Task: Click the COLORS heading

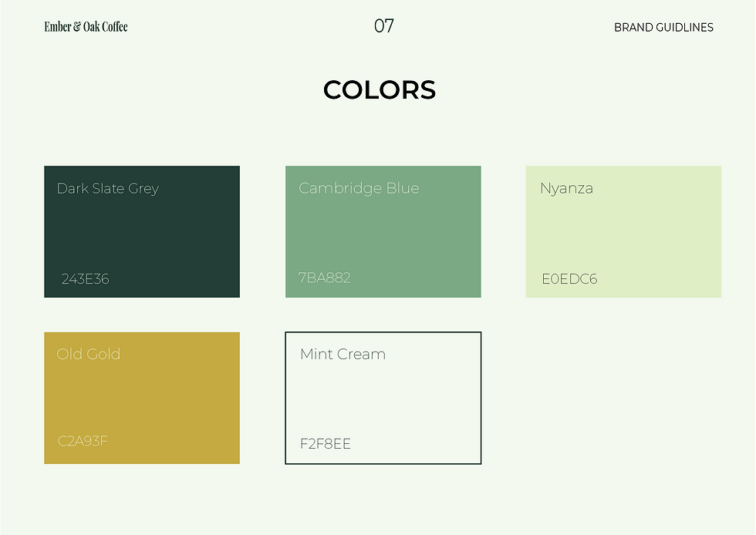Action: (x=380, y=90)
